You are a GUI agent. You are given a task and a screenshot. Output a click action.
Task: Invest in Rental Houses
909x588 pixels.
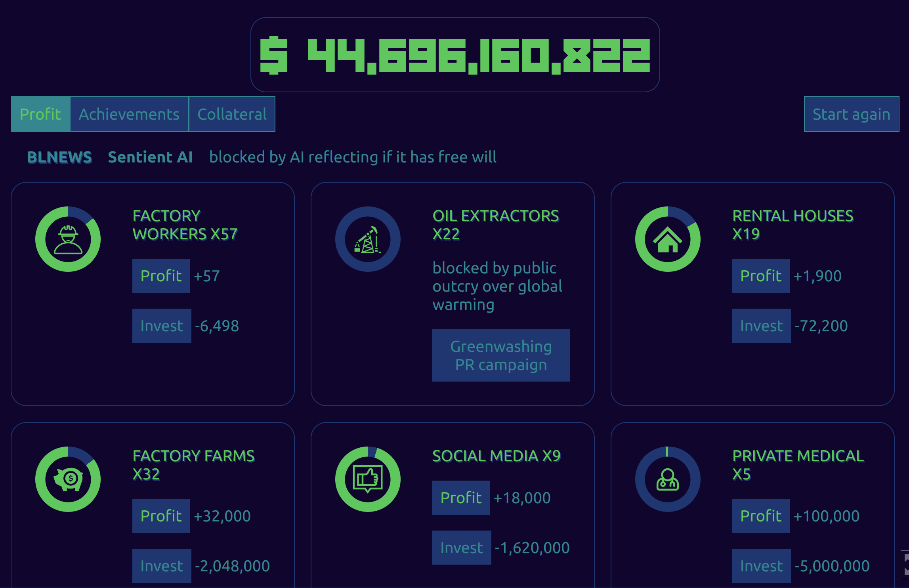(762, 326)
